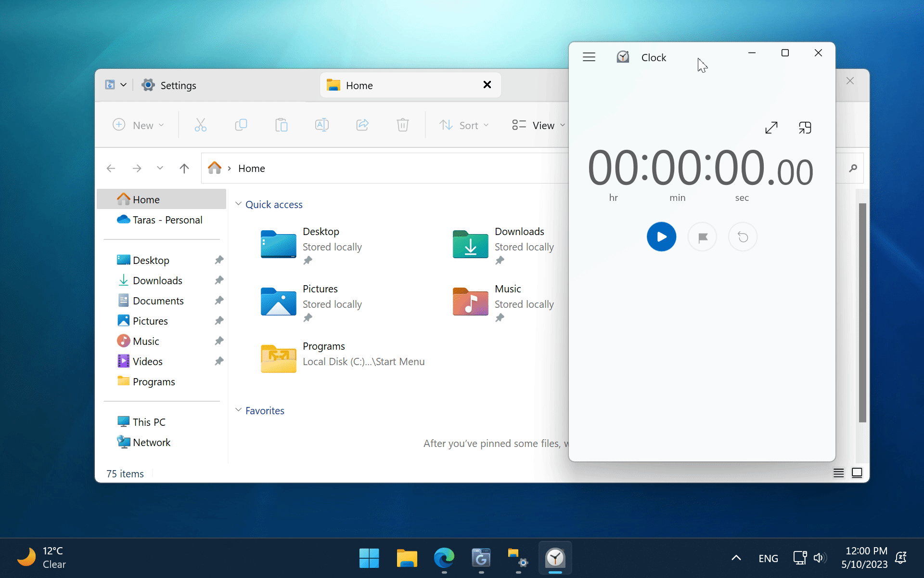Click the Delete icon
This screenshot has width=924, height=578.
[402, 125]
